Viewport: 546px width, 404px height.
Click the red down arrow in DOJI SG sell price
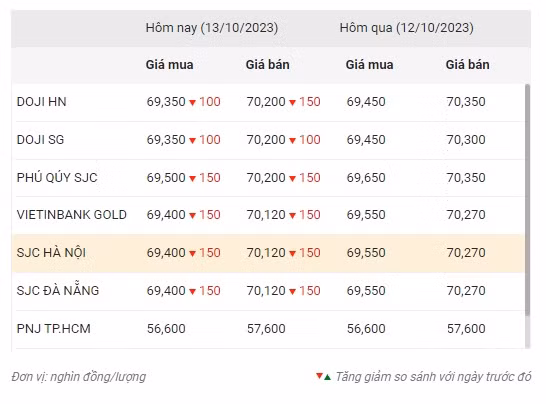tap(292, 140)
